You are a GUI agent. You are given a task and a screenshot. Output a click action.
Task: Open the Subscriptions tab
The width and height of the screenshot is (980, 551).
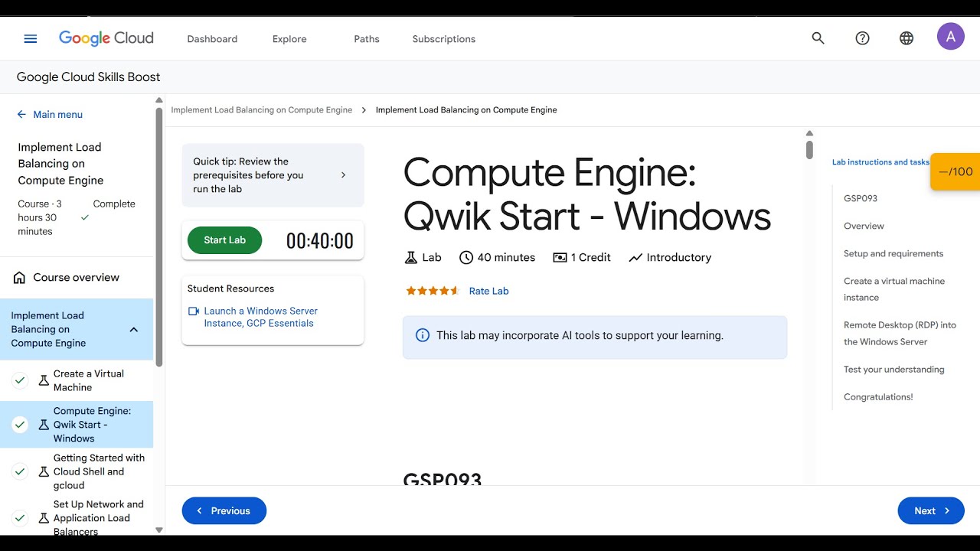(444, 39)
